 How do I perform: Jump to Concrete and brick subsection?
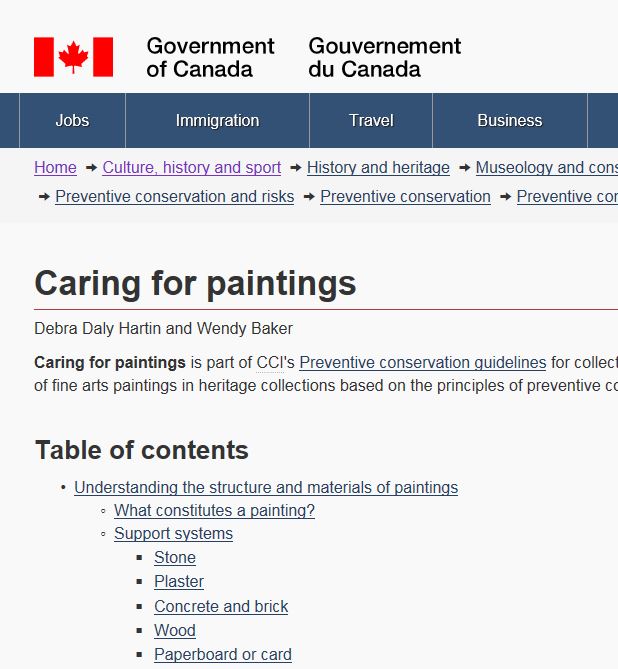(221, 606)
